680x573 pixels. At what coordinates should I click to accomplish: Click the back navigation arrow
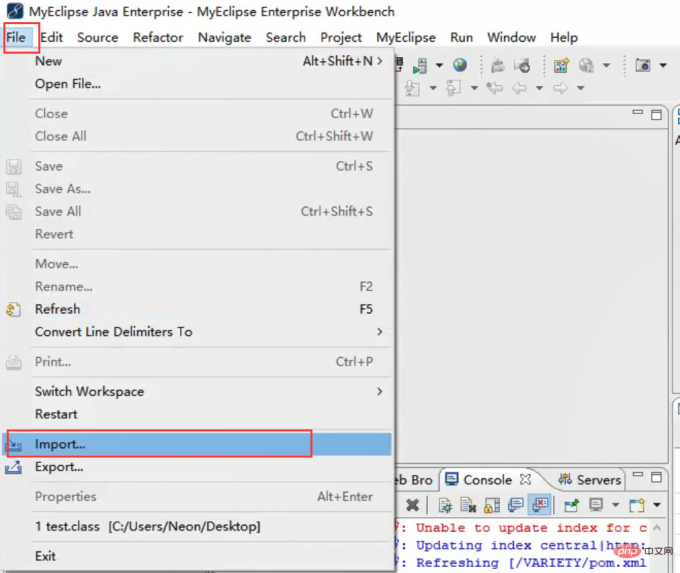(519, 88)
